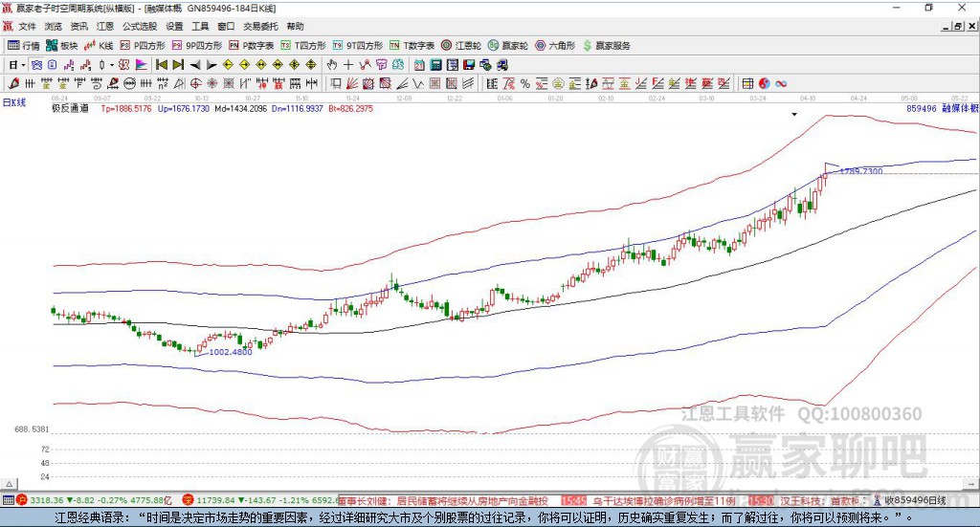This screenshot has width=980, height=527.
Task: Open the P四方形 tool
Action: 143,46
